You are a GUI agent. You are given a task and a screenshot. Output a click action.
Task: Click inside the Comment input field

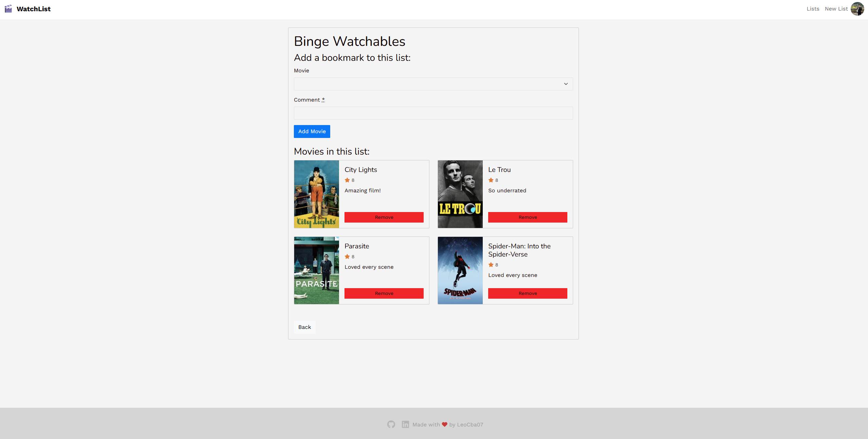coord(433,113)
